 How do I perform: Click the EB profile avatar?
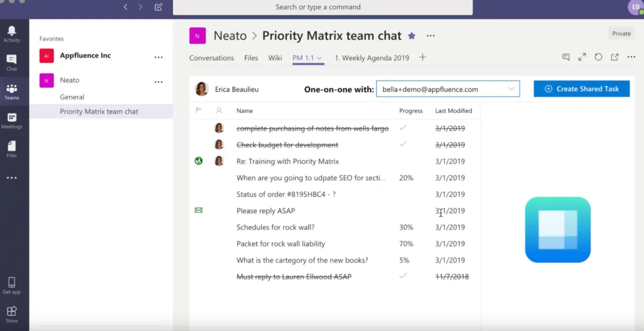click(635, 7)
